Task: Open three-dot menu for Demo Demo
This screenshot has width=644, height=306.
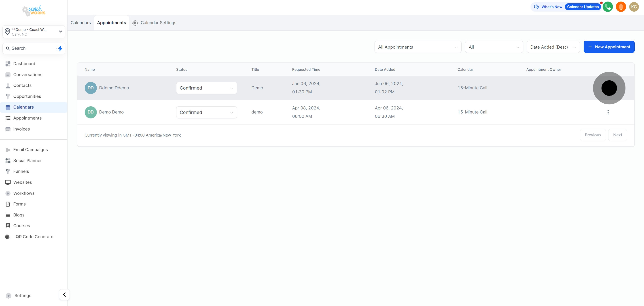Action: pyautogui.click(x=608, y=112)
